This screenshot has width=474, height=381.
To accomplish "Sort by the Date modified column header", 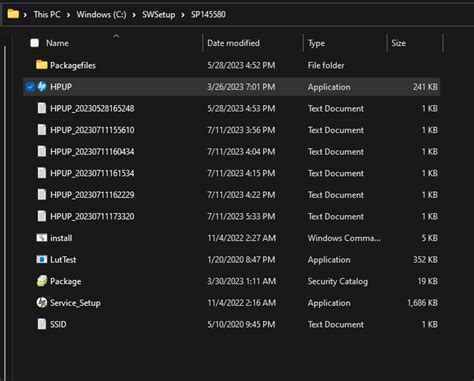I will (x=233, y=43).
